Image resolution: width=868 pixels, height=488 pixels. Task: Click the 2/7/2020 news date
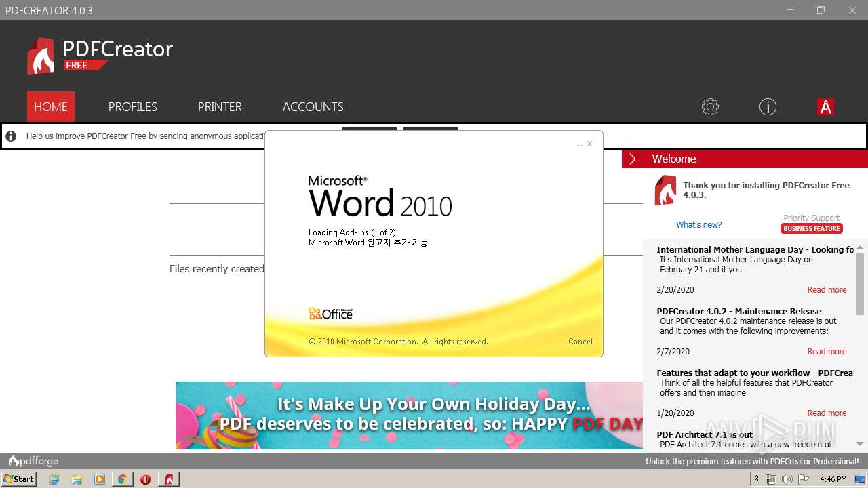pyautogui.click(x=673, y=352)
